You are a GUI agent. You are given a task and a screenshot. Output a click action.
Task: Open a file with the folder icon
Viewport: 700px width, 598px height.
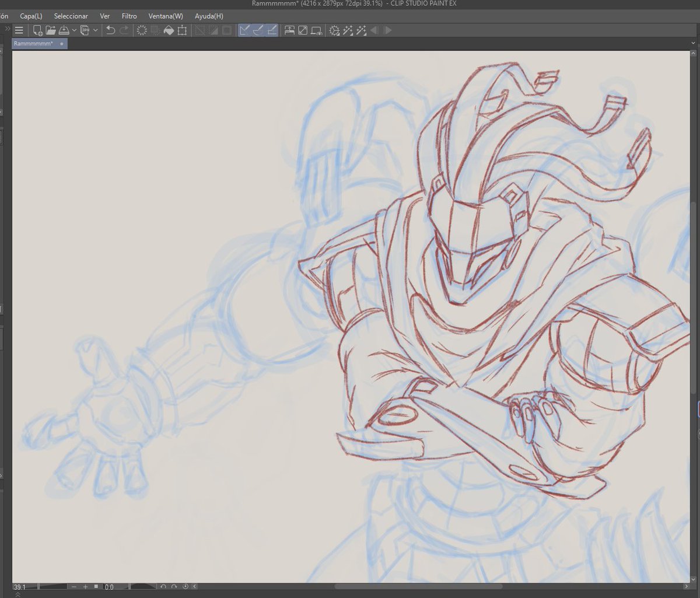click(x=51, y=30)
